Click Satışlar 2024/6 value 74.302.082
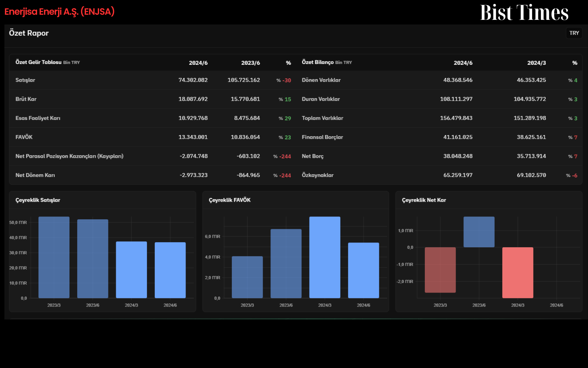Image resolution: width=588 pixels, height=368 pixels. [193, 80]
